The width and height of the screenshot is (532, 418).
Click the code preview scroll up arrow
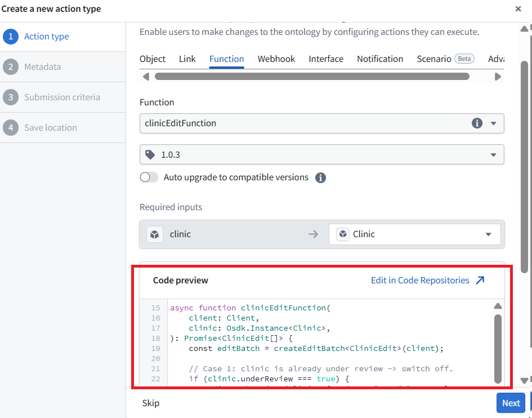(x=498, y=306)
